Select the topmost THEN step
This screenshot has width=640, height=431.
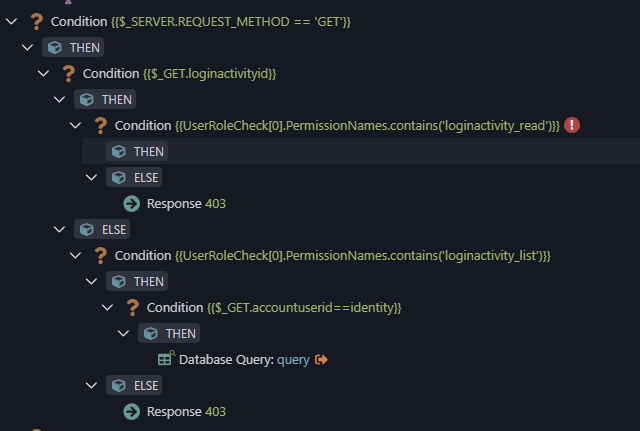point(73,47)
